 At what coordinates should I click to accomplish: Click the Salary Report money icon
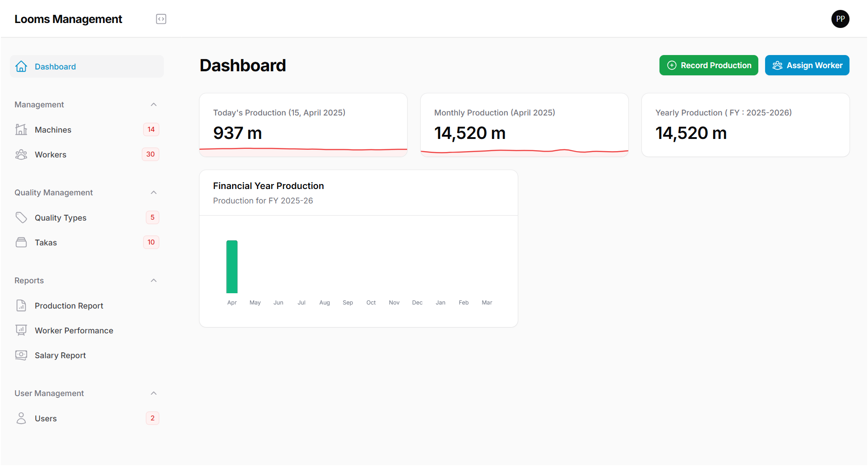click(x=21, y=355)
